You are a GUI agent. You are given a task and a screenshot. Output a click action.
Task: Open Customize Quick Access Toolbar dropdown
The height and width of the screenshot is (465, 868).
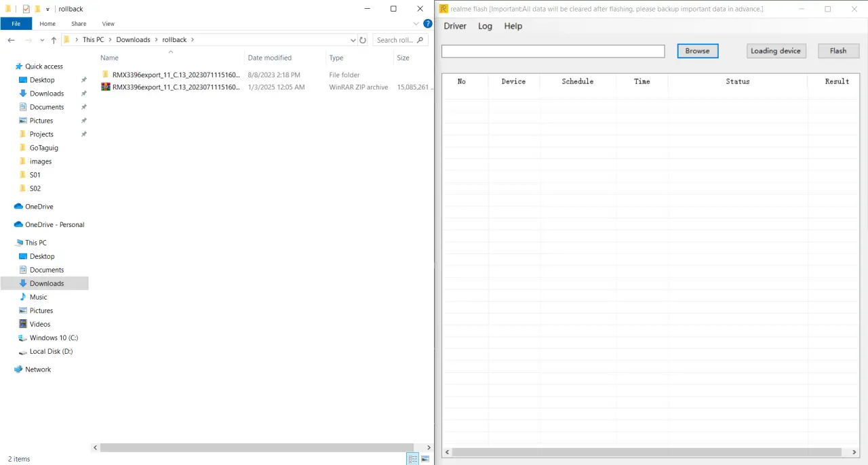pyautogui.click(x=47, y=9)
